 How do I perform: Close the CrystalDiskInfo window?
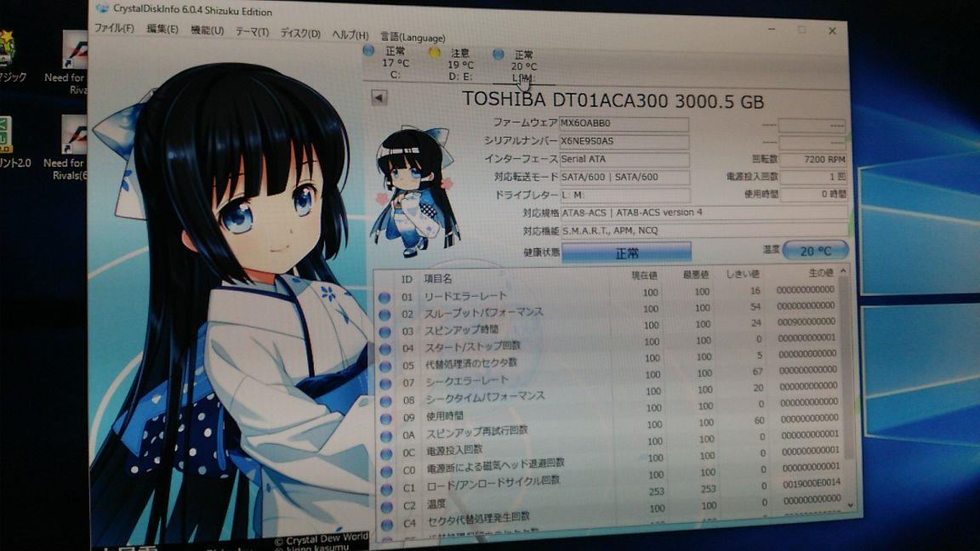click(832, 31)
